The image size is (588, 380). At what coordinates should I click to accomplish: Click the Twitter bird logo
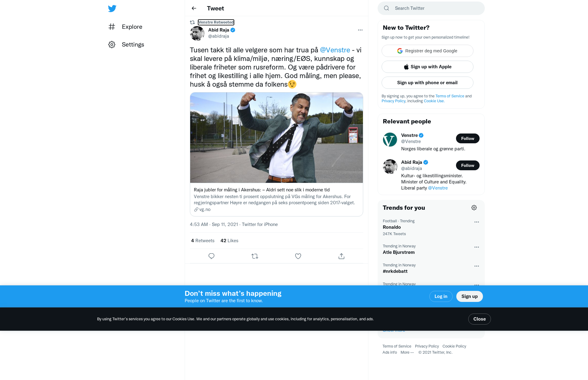tap(112, 9)
